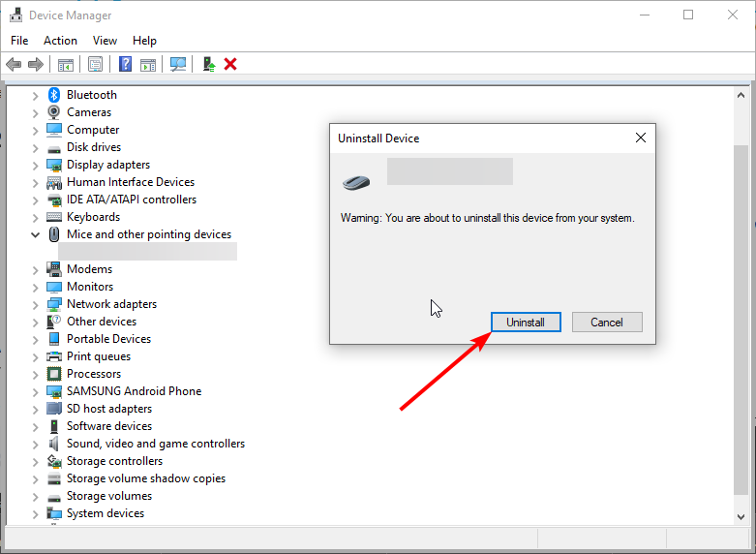Viewport: 756px width, 554px height.
Task: Click the Storage controllers icon
Action: (54, 461)
